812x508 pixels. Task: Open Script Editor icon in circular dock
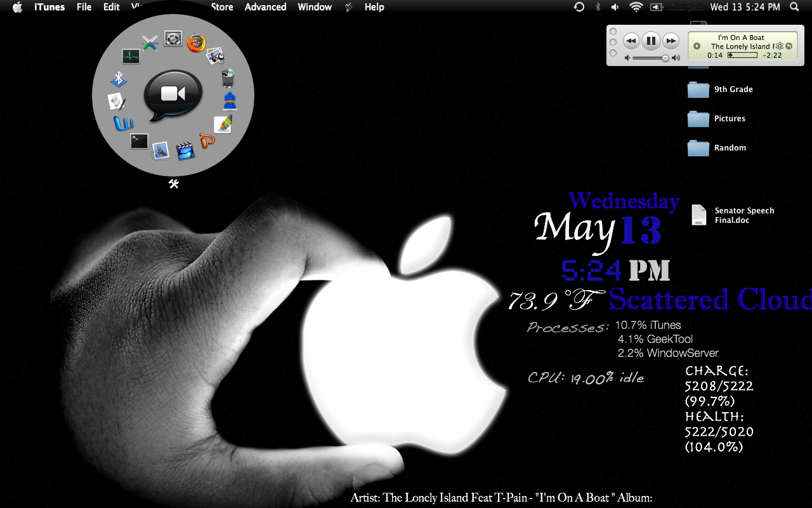[x=117, y=101]
